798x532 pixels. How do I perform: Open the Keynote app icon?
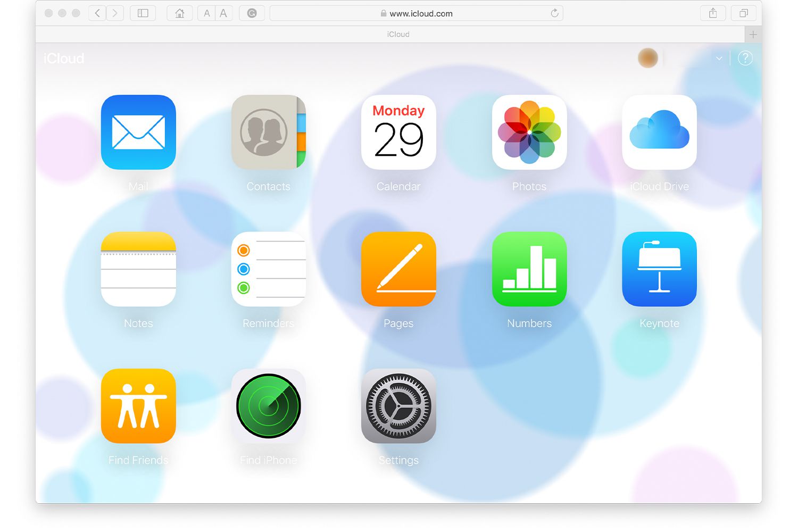pos(659,269)
